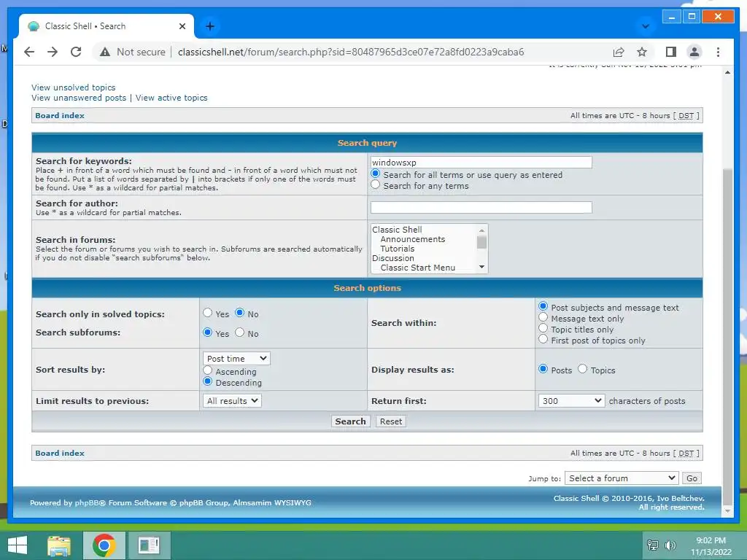Click the Search button

(350, 421)
